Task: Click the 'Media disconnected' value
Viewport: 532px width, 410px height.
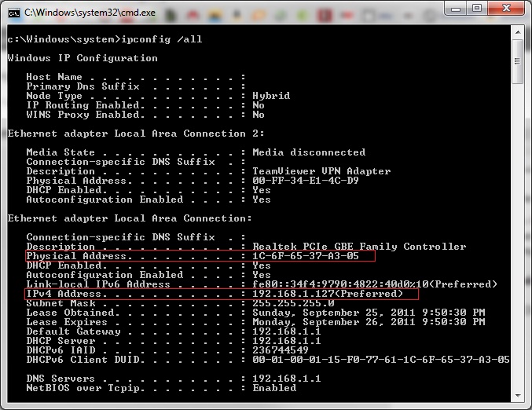Action: pyautogui.click(x=309, y=152)
